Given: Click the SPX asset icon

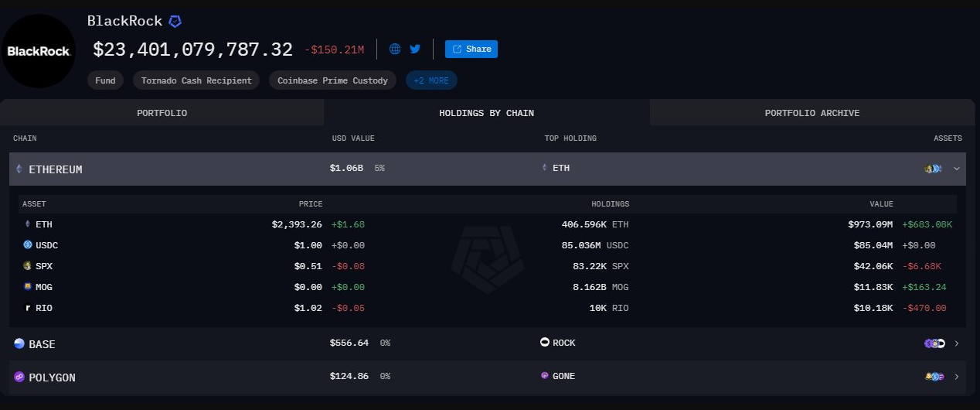Looking at the screenshot, I should click(x=28, y=266).
